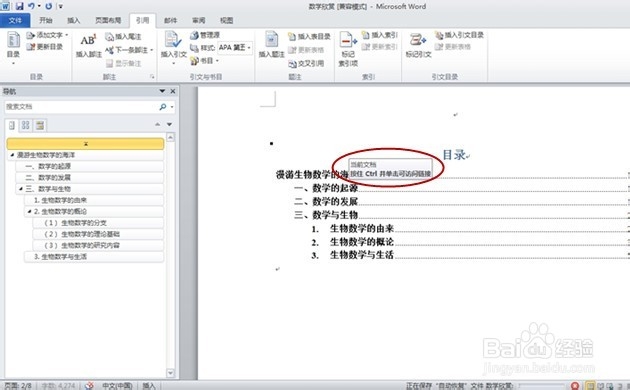The height and width of the screenshot is (390, 630).
Task: Switch to the Home (开始) tab
Action: 45,20
